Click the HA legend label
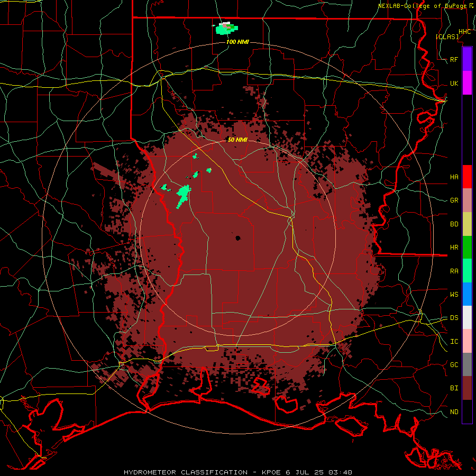The width and height of the screenshot is (476, 476). (454, 177)
